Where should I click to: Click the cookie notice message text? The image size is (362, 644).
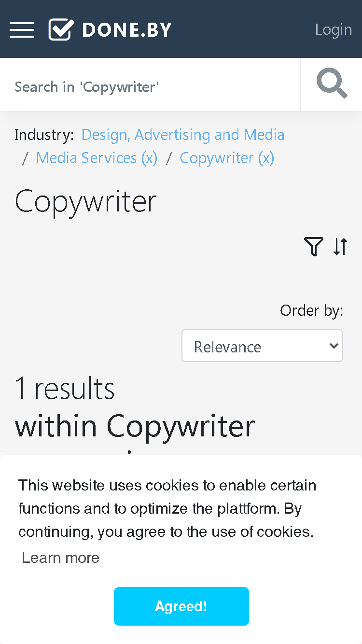click(167, 508)
